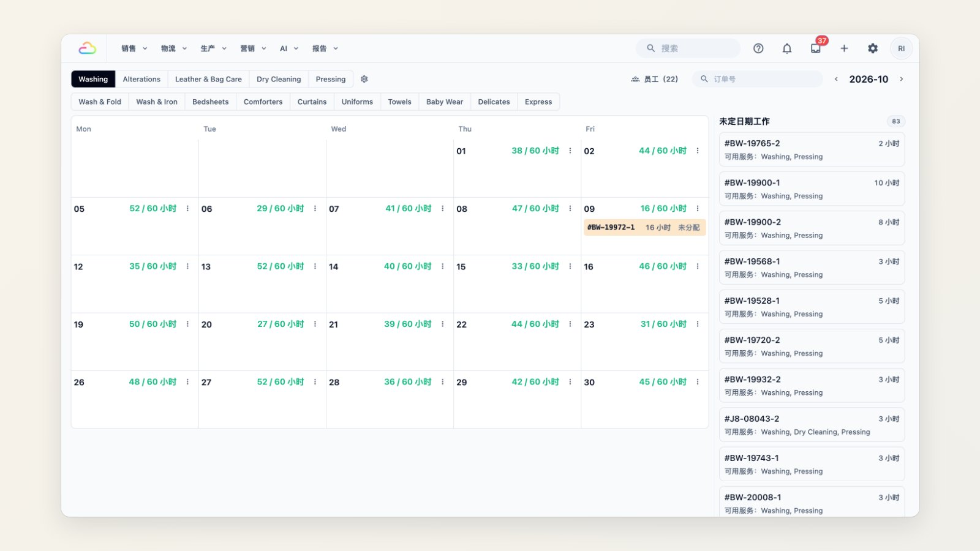Image resolution: width=980 pixels, height=551 pixels.
Task: Expand the 物流 menu
Action: pos(174,48)
